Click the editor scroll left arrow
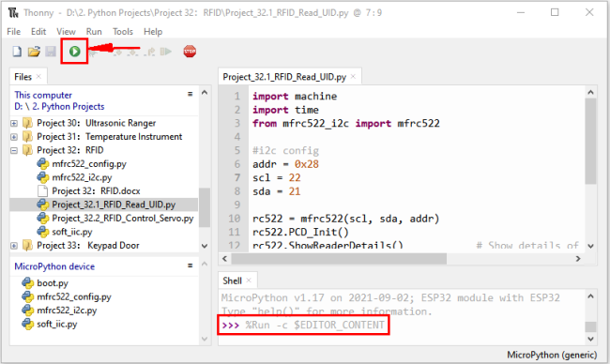610x364 pixels. click(x=224, y=258)
